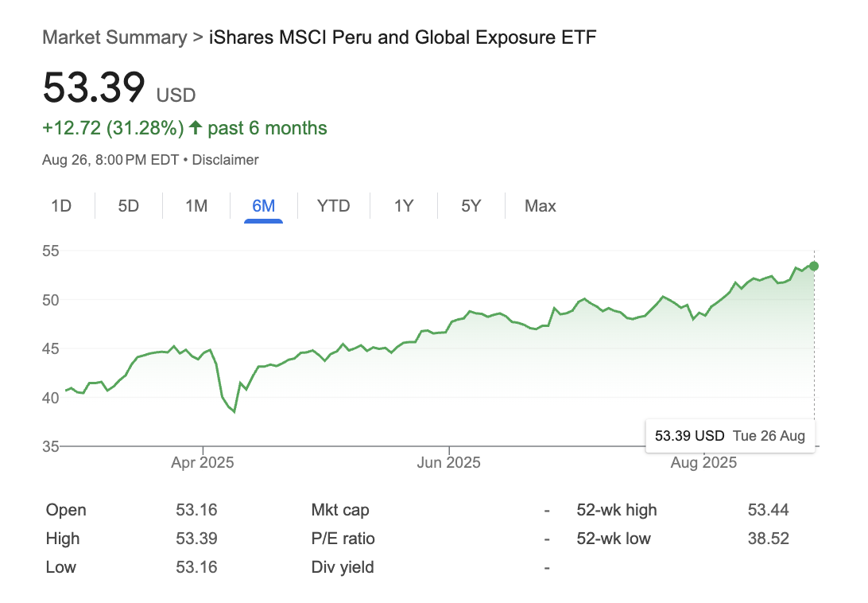868x603 pixels.
Task: Switch chart to YTD view
Action: pyautogui.click(x=333, y=206)
